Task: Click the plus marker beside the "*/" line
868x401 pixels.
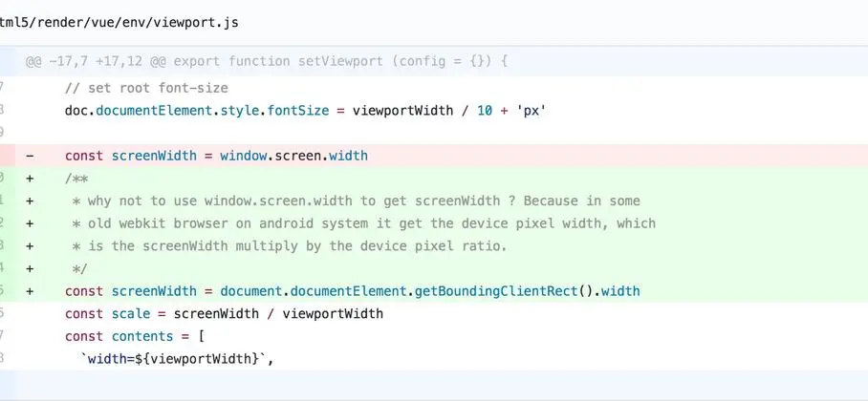Action: coord(30,268)
